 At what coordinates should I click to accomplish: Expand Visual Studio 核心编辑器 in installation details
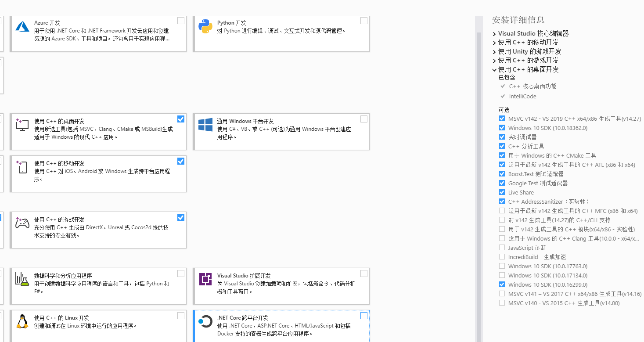pos(495,34)
